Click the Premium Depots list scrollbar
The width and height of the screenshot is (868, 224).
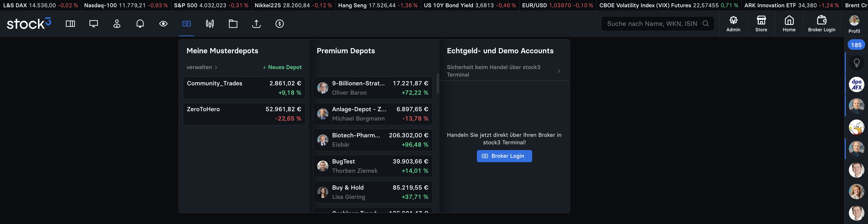tap(438, 83)
